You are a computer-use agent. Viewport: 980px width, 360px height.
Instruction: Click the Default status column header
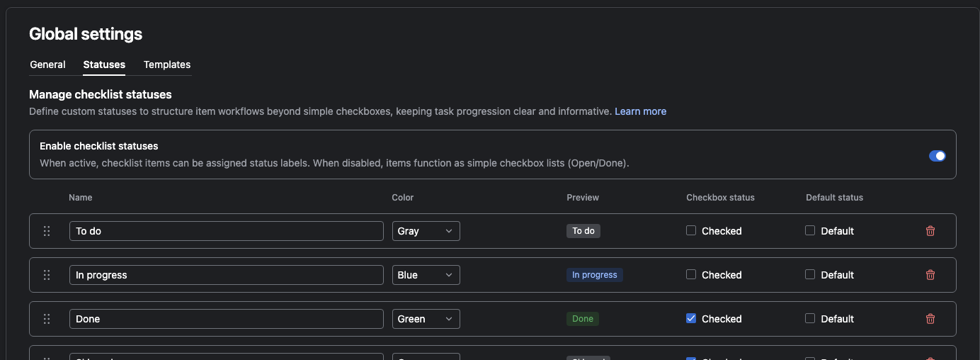834,198
